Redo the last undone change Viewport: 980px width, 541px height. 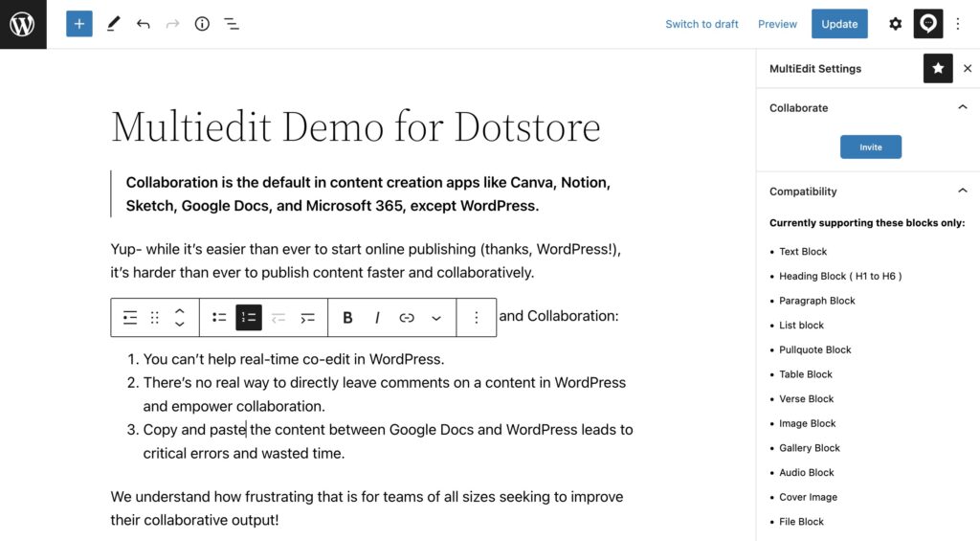(172, 24)
